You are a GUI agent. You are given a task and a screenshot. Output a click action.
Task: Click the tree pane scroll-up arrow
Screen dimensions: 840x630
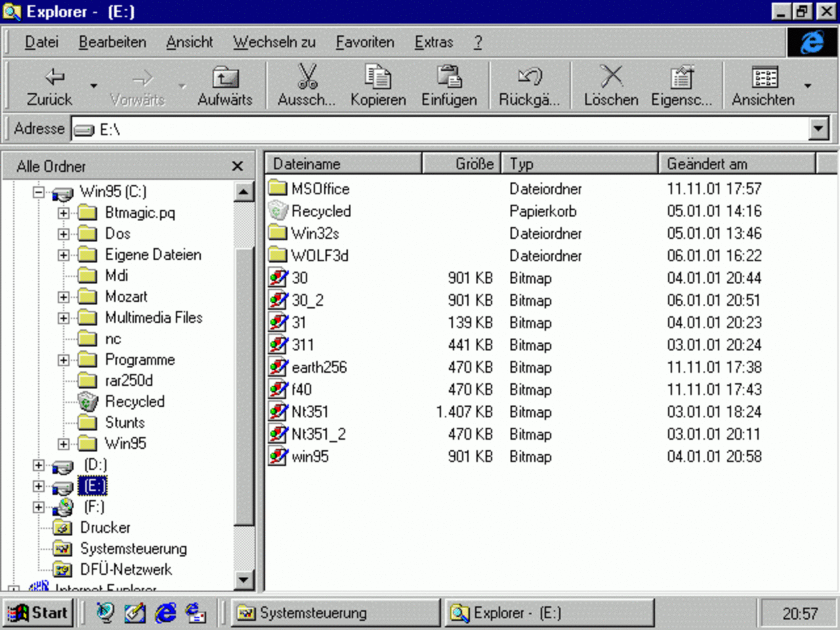click(243, 192)
